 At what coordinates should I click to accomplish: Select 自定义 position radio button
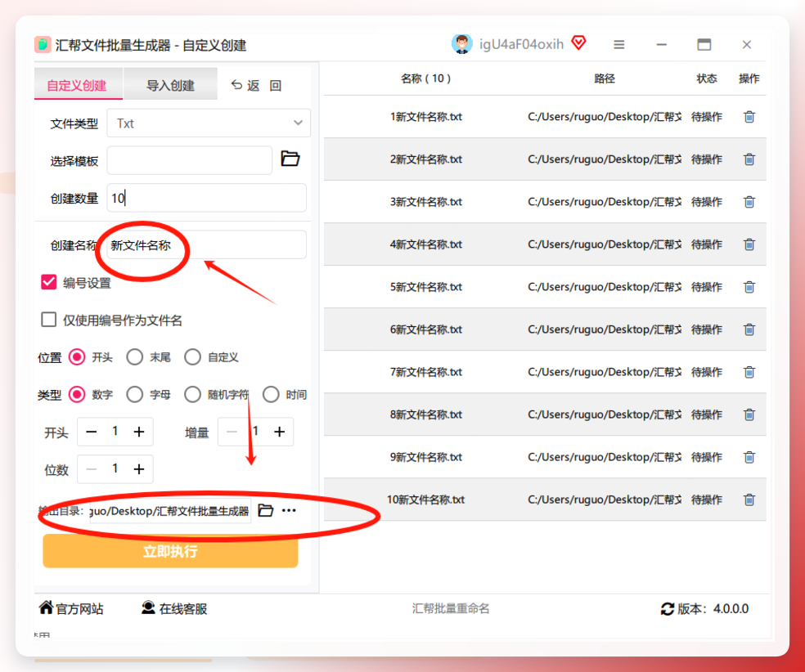(x=192, y=357)
